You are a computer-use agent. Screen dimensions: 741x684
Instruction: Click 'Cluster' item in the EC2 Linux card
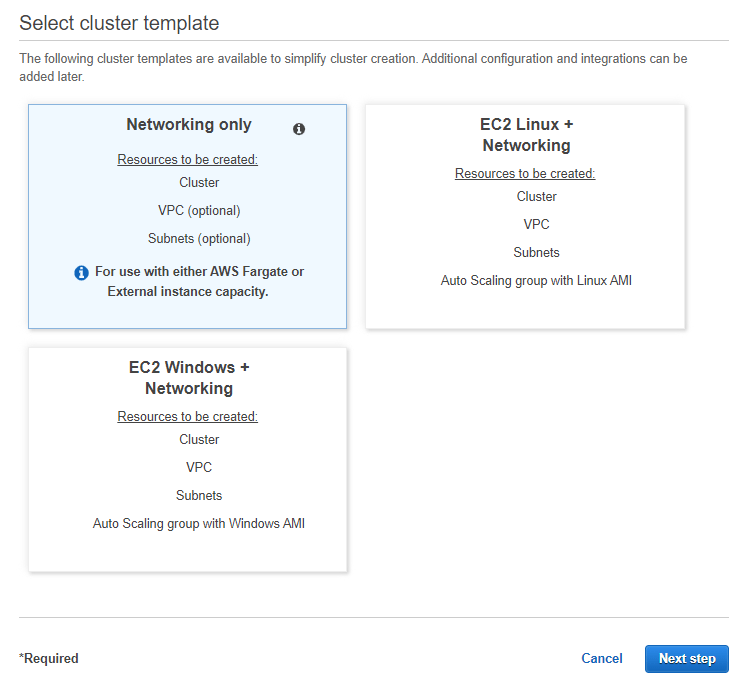pyautogui.click(x=537, y=197)
